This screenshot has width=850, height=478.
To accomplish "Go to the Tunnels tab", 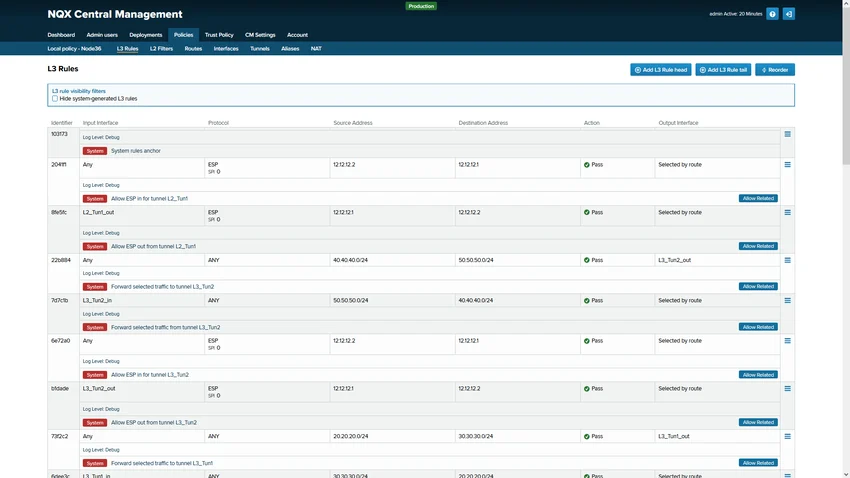I will (x=260, y=48).
